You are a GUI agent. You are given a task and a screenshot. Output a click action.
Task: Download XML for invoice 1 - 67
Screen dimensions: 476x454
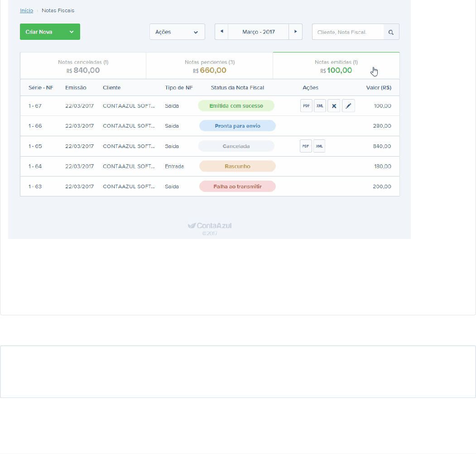320,106
